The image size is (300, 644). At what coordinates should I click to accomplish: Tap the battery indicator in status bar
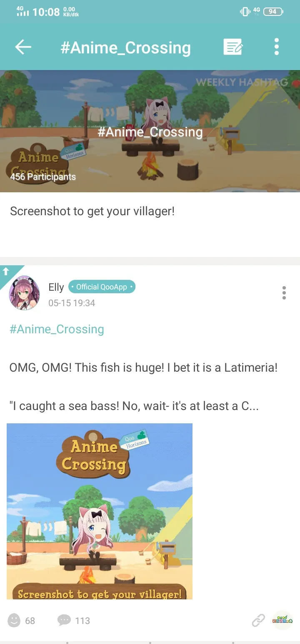[273, 12]
